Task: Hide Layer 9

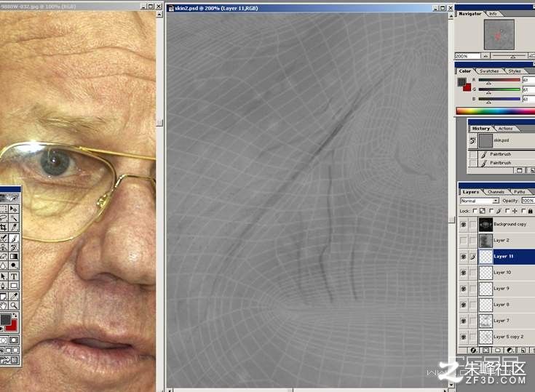Action: click(x=464, y=289)
